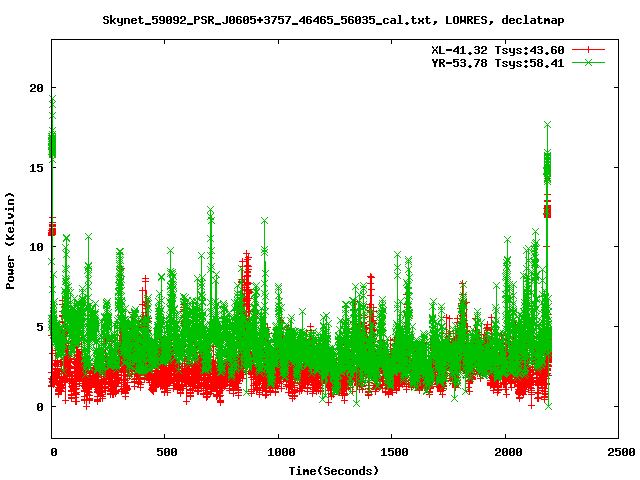This screenshot has width=640, height=480.
Task: Click y-axis tick label 15
Action: [36, 167]
